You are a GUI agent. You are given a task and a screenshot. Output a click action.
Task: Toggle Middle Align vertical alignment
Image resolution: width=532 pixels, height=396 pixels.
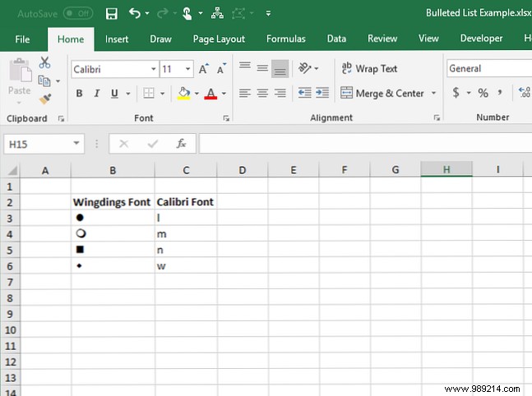pos(262,68)
